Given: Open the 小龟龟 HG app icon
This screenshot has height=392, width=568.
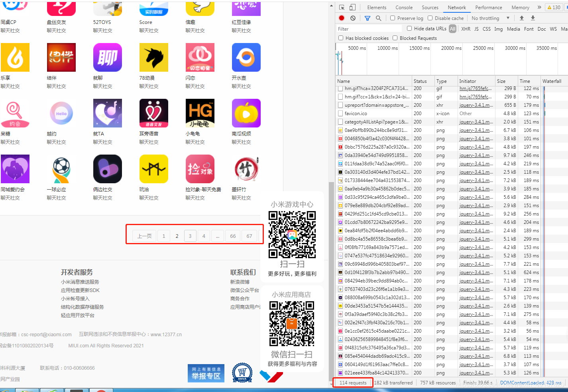Looking at the screenshot, I should pos(200,113).
